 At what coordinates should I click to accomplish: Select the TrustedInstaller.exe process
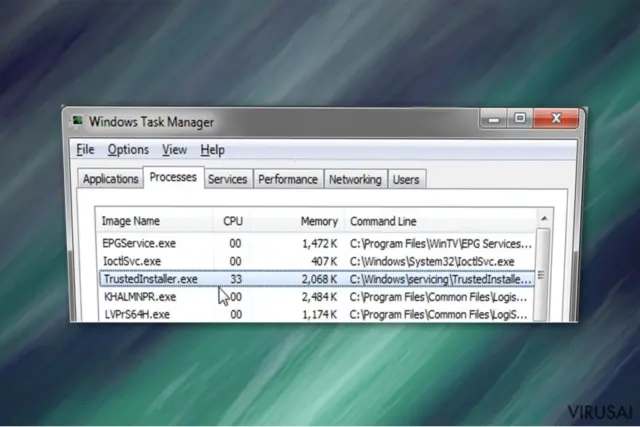click(x=316, y=279)
